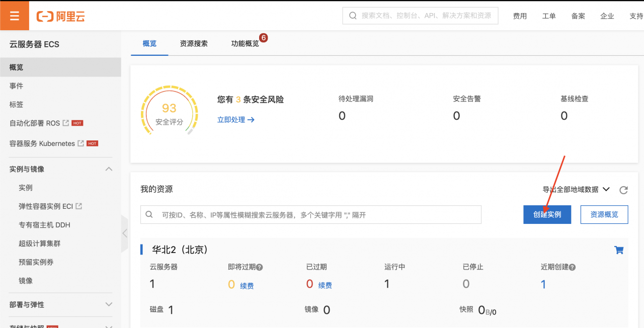Open 工单 in the top menu
Screen dimensions: 644x328
point(549,16)
